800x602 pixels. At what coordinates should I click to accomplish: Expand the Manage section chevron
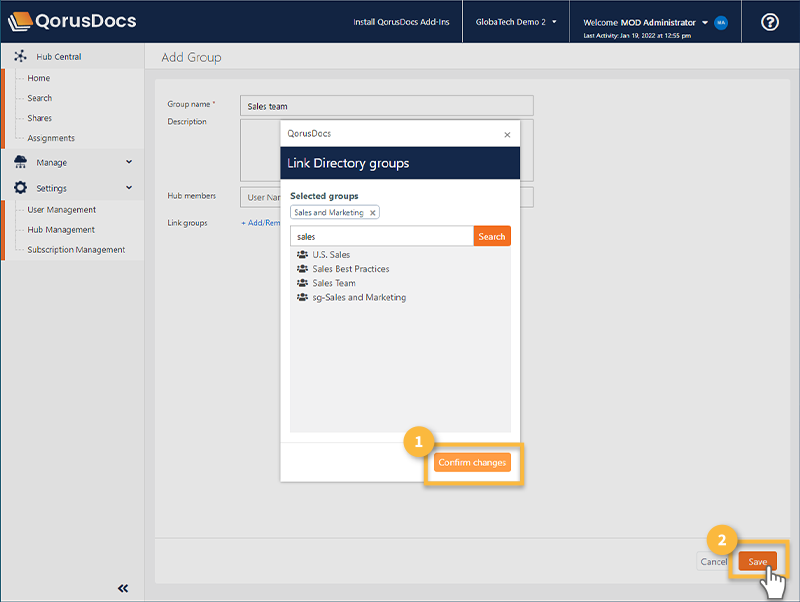(129, 162)
